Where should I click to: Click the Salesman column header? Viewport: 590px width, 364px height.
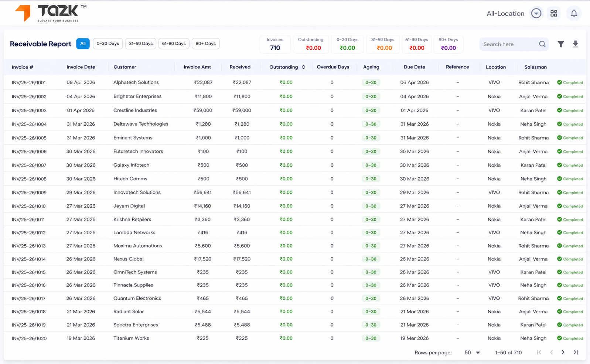point(536,67)
